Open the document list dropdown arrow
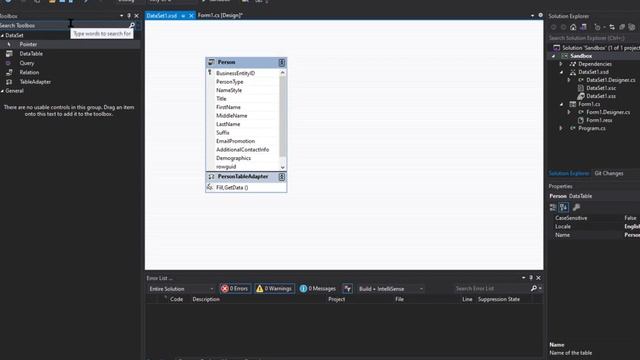Screen dimensions: 640x360 [x=532, y=16]
